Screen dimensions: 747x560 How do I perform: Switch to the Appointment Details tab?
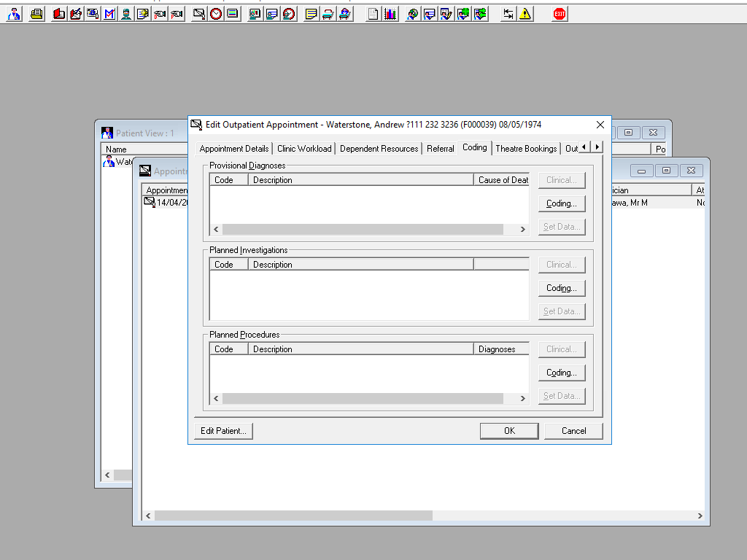point(234,149)
